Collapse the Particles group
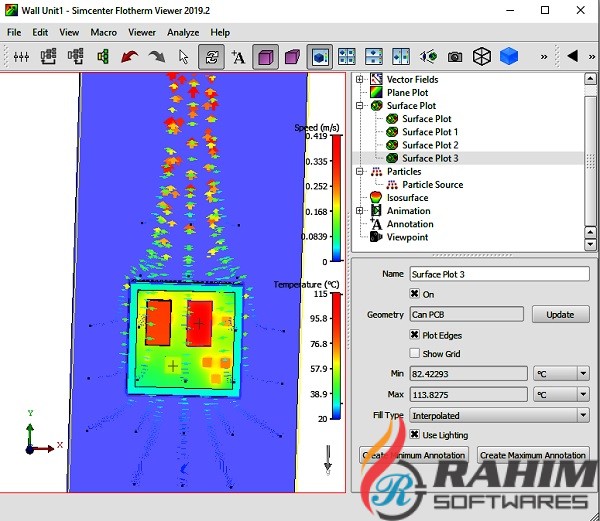 [x=359, y=171]
